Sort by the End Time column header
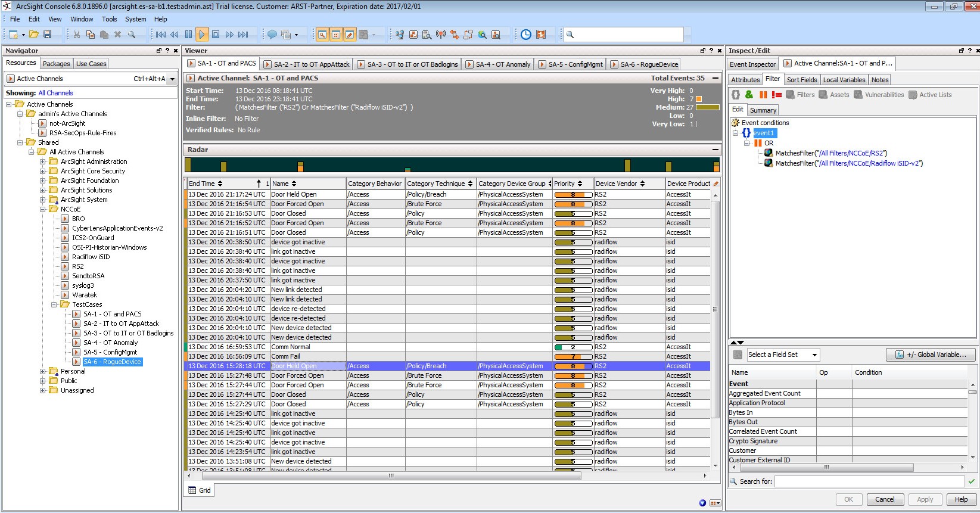Image resolution: width=980 pixels, height=513 pixels. 228,184
